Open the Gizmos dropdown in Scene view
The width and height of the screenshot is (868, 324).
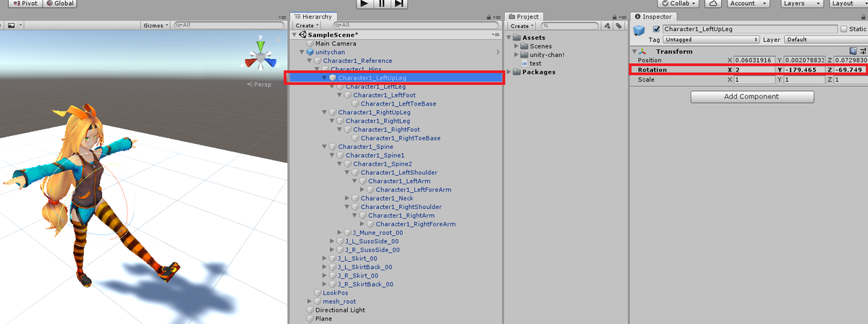(x=157, y=25)
